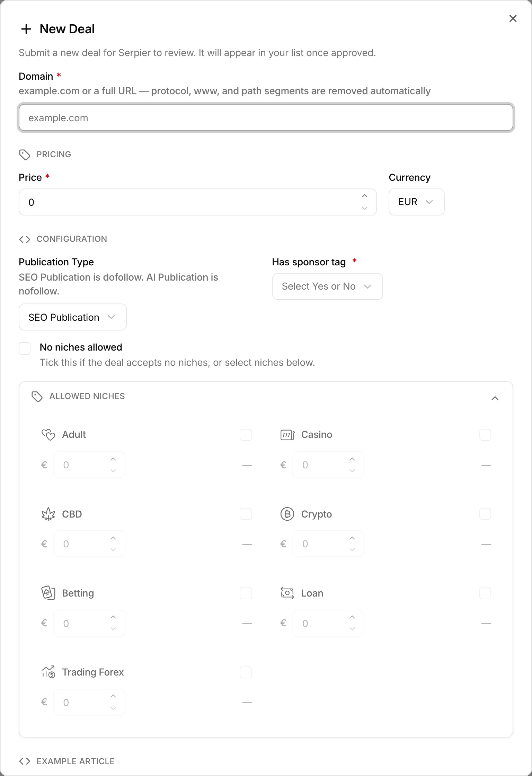Click the Loan niche price field
The image size is (532, 776).
tap(328, 623)
